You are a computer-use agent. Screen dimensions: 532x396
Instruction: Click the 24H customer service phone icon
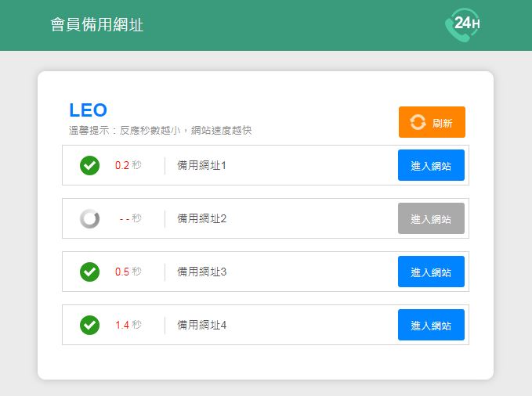tap(461, 24)
